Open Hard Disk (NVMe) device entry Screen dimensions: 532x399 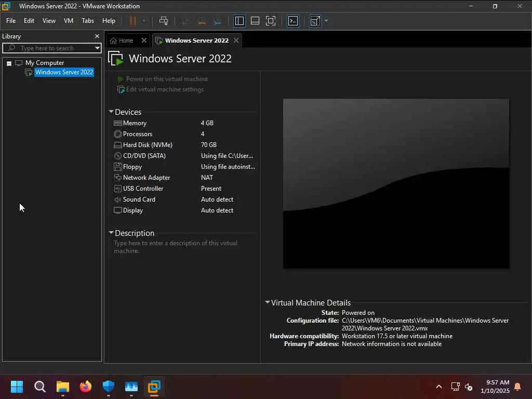(x=147, y=145)
